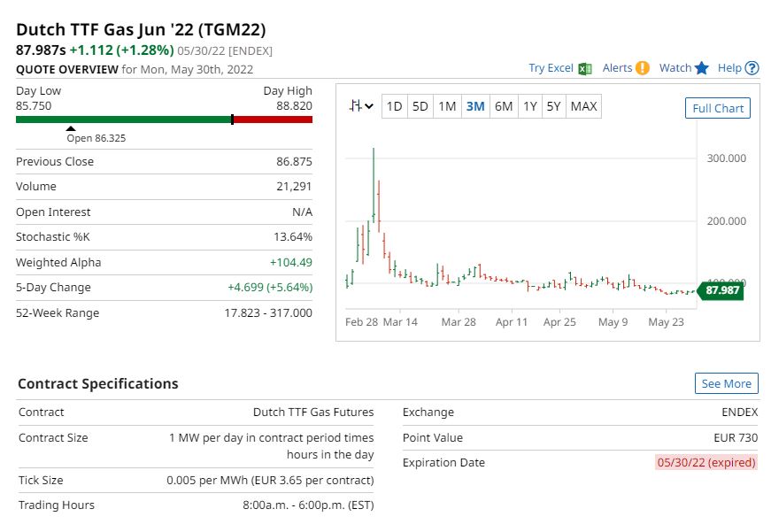Click the blue Watch star icon
This screenshot has height=532, width=771.
coord(702,68)
